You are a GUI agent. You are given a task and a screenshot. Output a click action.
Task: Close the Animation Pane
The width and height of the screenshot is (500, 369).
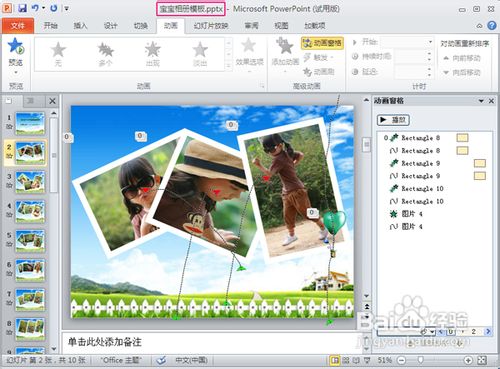tap(491, 101)
